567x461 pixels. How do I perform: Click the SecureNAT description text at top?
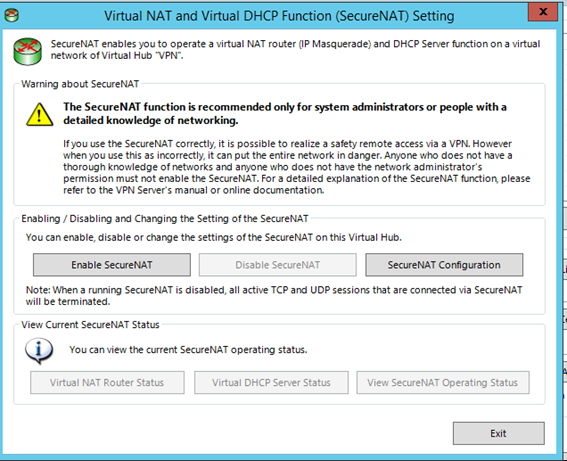click(x=295, y=50)
